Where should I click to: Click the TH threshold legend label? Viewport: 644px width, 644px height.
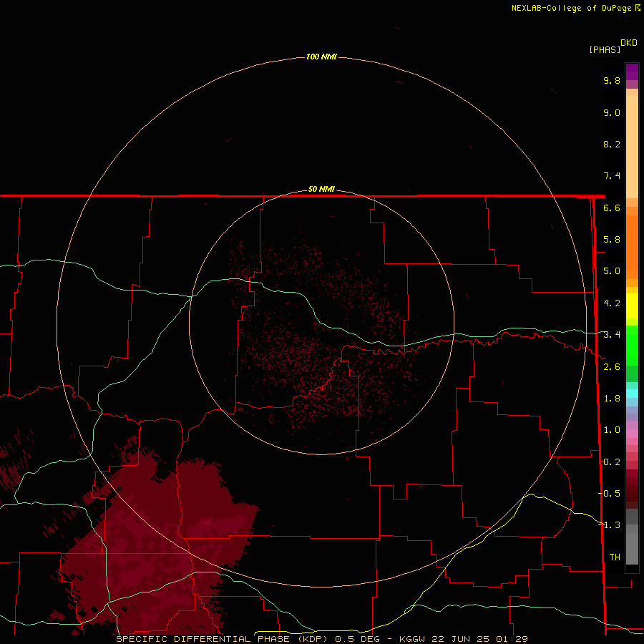click(615, 557)
